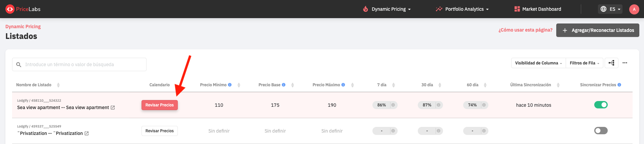This screenshot has width=644, height=144.
Task: Click Revisar Precios for Sea view apartment
Action: pyautogui.click(x=159, y=105)
